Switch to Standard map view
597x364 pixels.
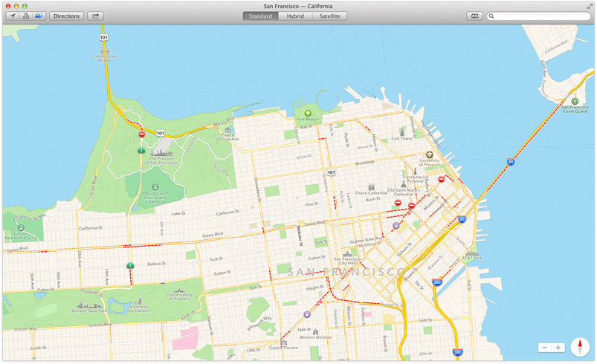pos(260,16)
